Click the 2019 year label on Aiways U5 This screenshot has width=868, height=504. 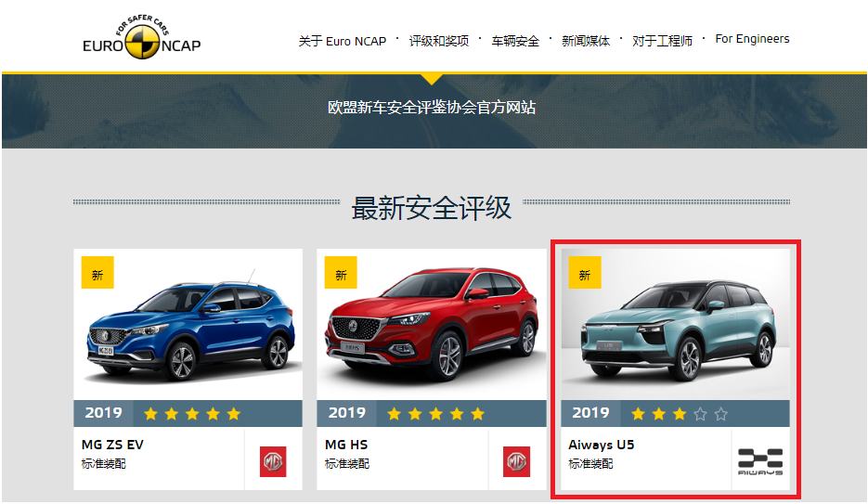click(590, 413)
